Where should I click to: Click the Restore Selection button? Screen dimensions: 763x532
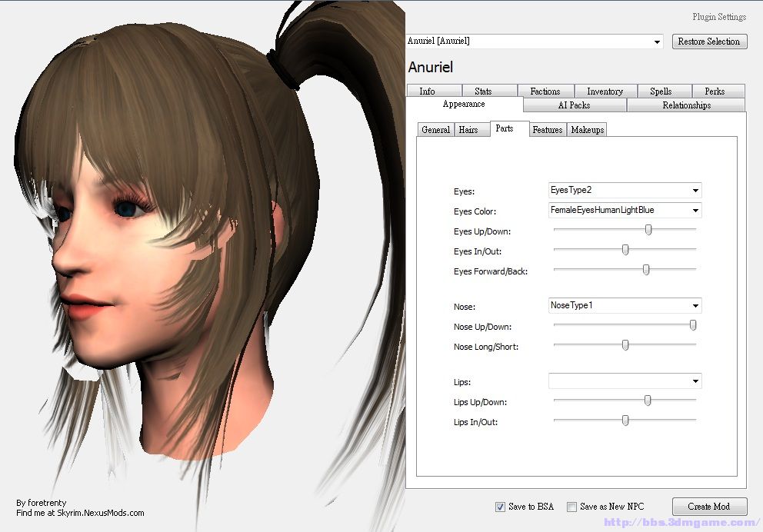click(709, 42)
